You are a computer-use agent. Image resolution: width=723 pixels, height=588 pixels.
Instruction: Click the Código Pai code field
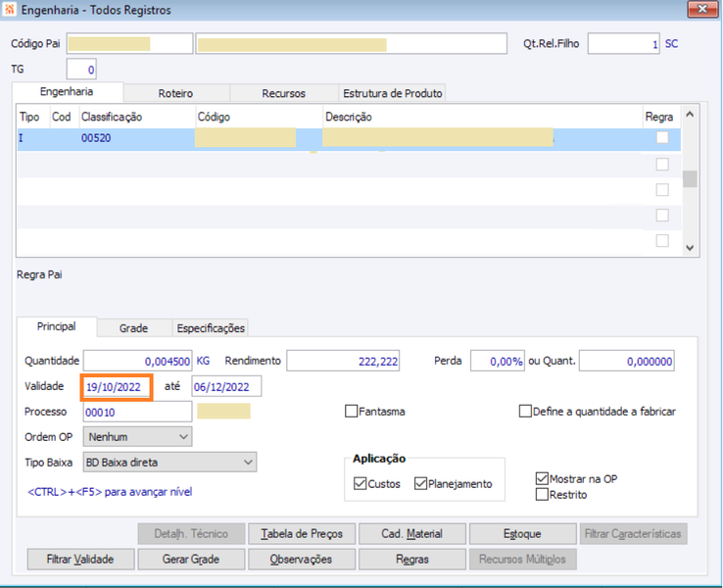[x=129, y=44]
